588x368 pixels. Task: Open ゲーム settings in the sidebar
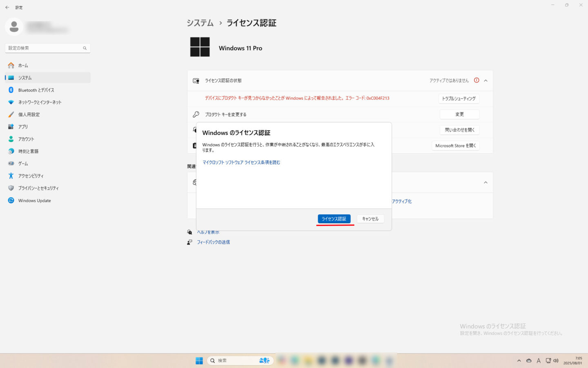[x=48, y=164]
